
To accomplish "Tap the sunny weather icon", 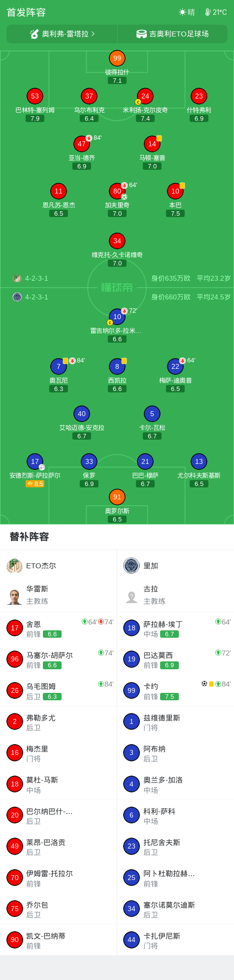I will tap(182, 12).
